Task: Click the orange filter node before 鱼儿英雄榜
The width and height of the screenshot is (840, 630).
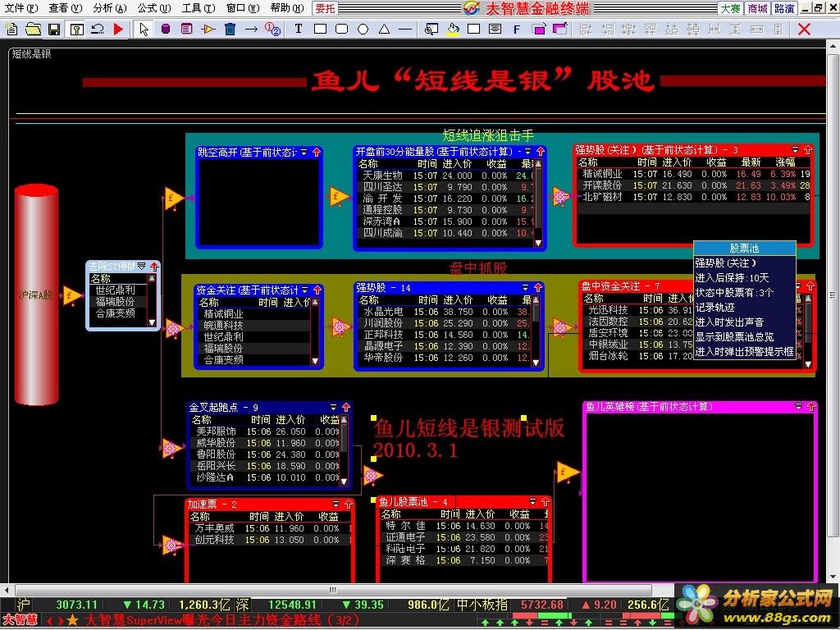Action: click(x=568, y=472)
